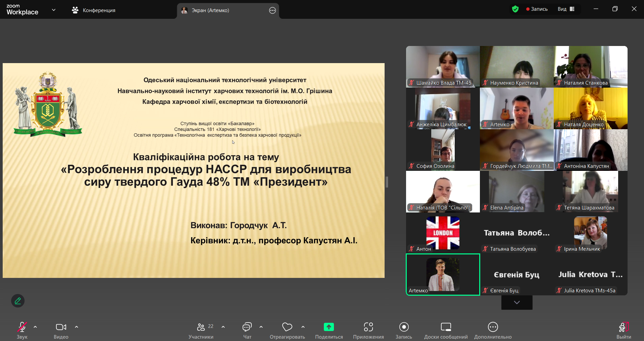Expand audio options arrow next to Звук

pyautogui.click(x=35, y=327)
